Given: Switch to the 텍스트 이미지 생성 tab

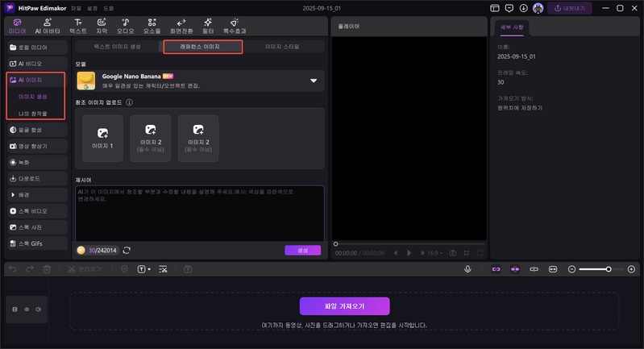Looking at the screenshot, I should pos(118,47).
